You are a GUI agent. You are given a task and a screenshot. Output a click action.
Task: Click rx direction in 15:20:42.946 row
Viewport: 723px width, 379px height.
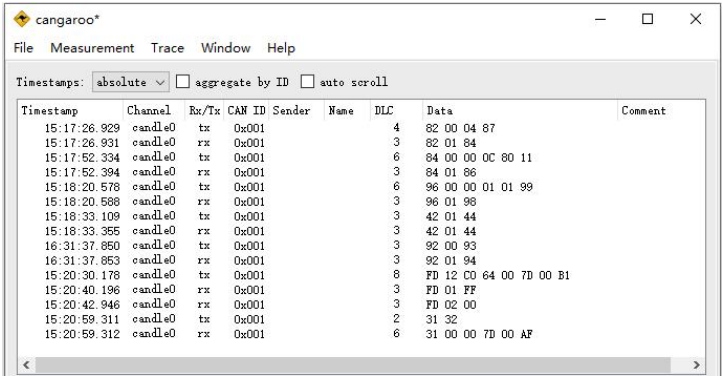(x=204, y=305)
